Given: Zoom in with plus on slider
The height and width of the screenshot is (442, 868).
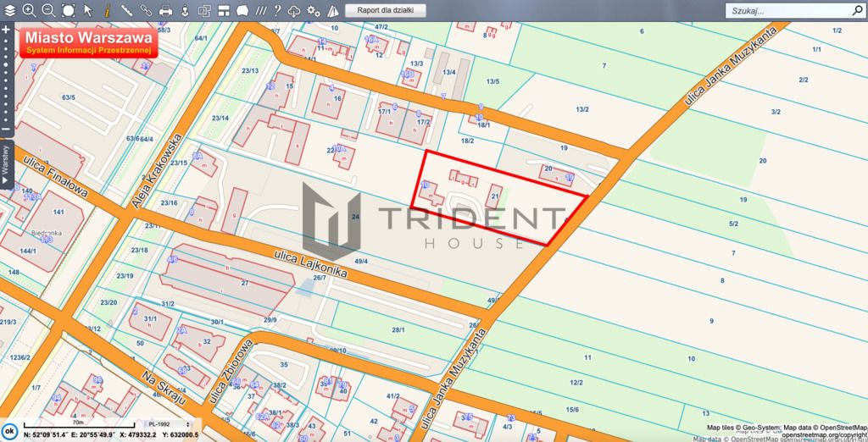Looking at the screenshot, I should click(x=6, y=30).
